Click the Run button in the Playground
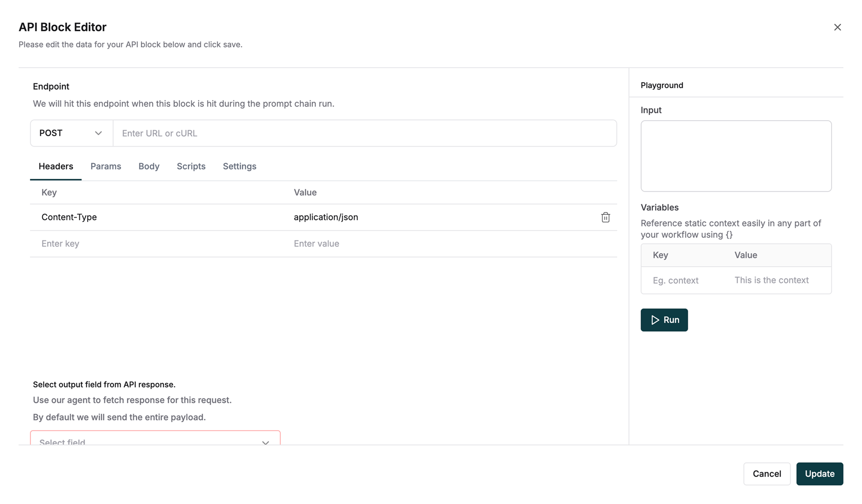862x504 pixels. point(664,320)
